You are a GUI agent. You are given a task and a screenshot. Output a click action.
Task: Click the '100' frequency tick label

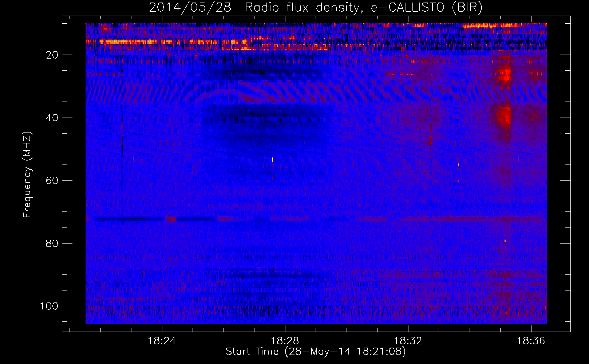click(49, 306)
